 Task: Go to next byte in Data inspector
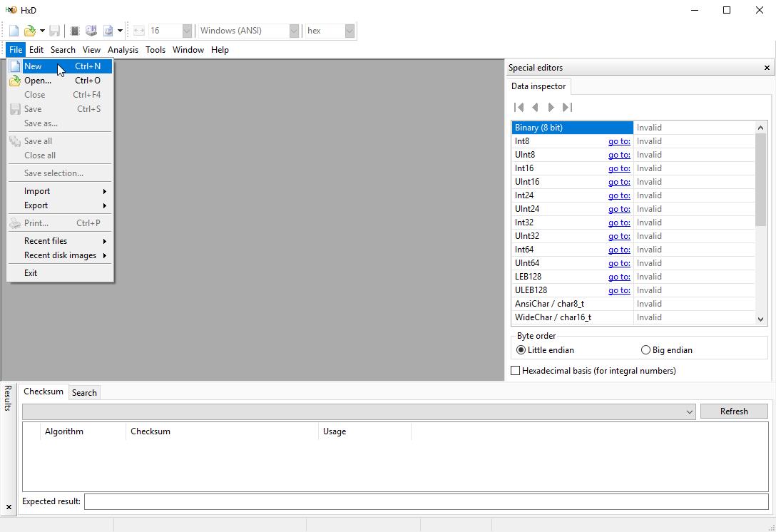point(551,107)
